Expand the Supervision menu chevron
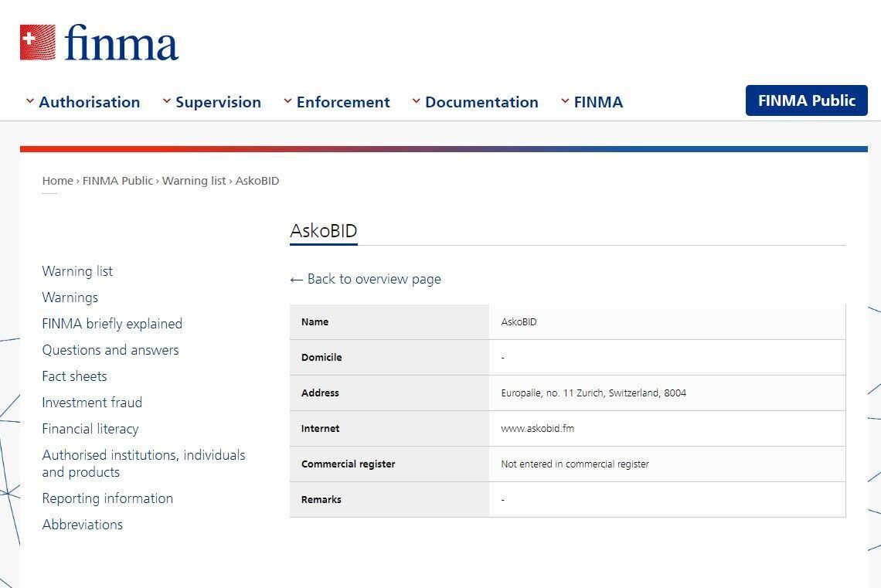Screen dimensions: 881x588 click(x=166, y=101)
